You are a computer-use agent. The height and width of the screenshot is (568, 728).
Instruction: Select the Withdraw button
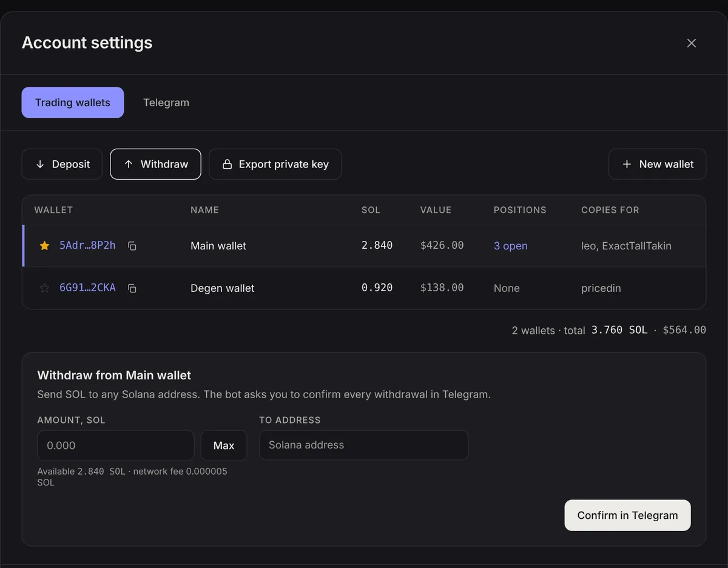click(x=155, y=164)
